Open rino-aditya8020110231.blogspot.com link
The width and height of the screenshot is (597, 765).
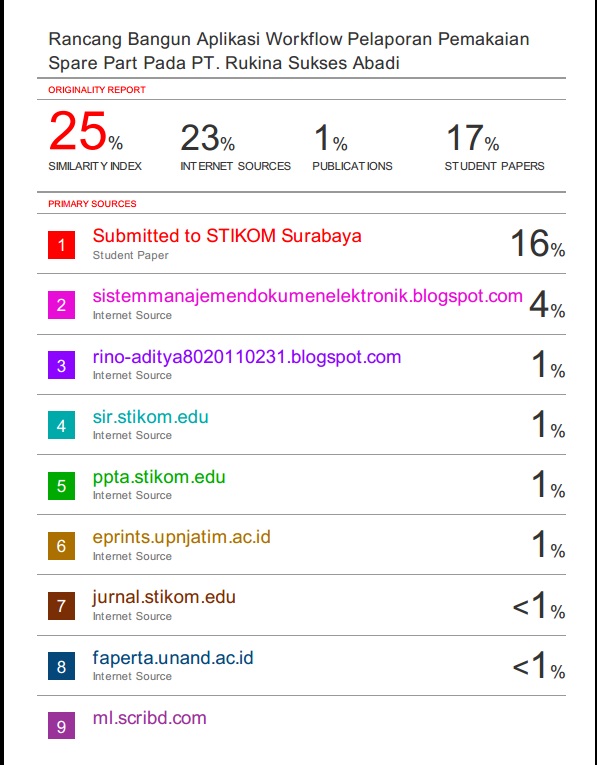pos(247,357)
